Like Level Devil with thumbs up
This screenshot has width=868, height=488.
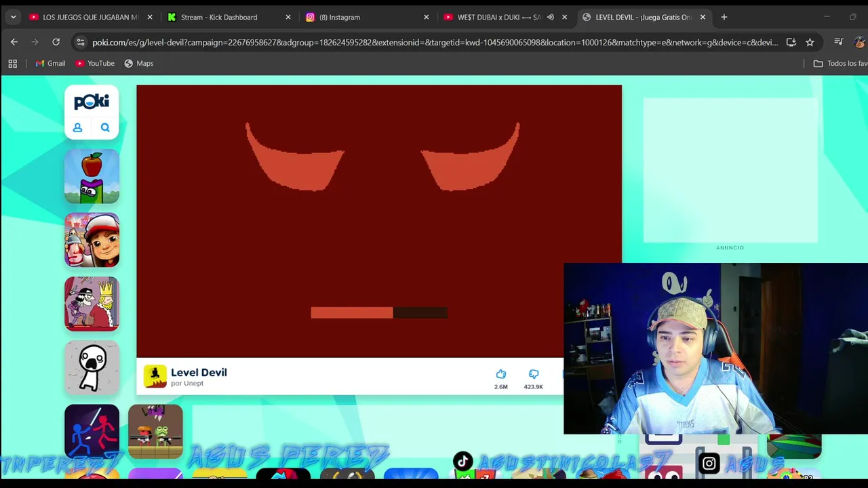point(500,374)
